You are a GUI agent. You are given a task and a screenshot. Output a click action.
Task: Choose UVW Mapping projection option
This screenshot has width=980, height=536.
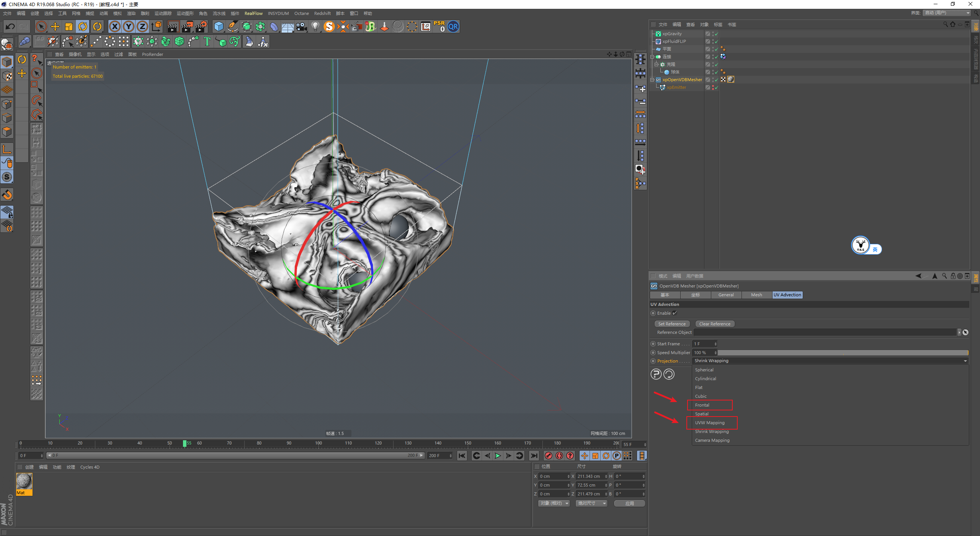[x=710, y=423]
